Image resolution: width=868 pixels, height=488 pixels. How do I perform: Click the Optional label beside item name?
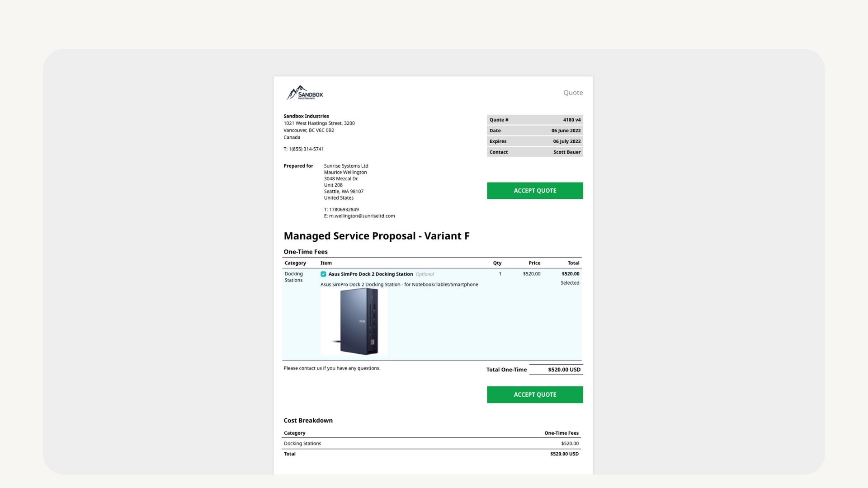[425, 274]
